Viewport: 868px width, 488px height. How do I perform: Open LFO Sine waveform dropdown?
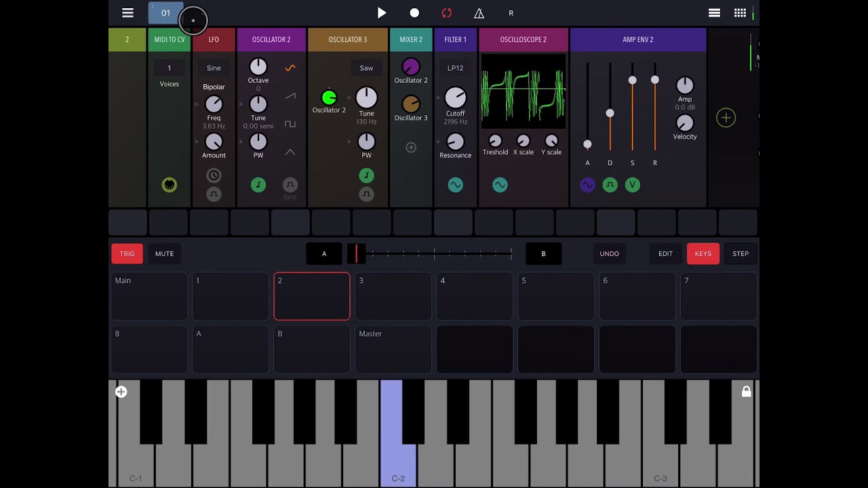coord(214,68)
